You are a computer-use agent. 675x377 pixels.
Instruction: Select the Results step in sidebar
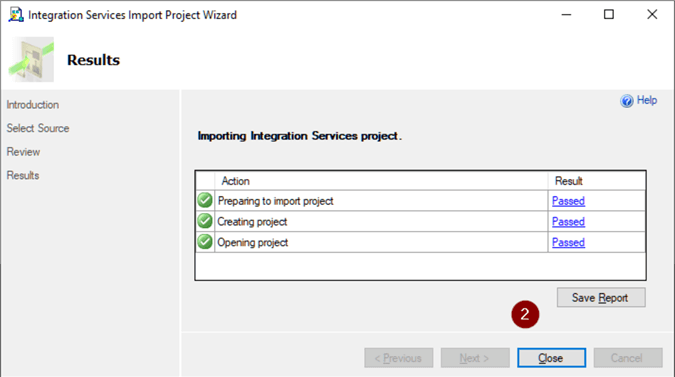[23, 176]
